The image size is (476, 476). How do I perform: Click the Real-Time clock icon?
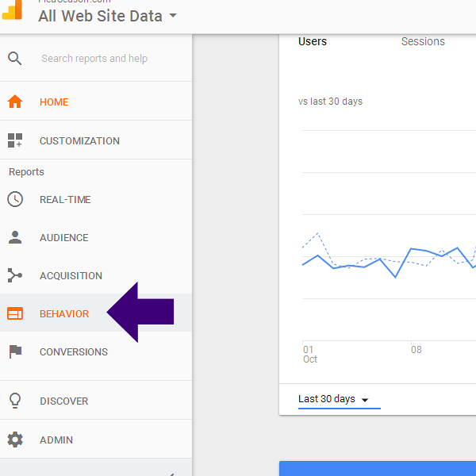tap(14, 199)
